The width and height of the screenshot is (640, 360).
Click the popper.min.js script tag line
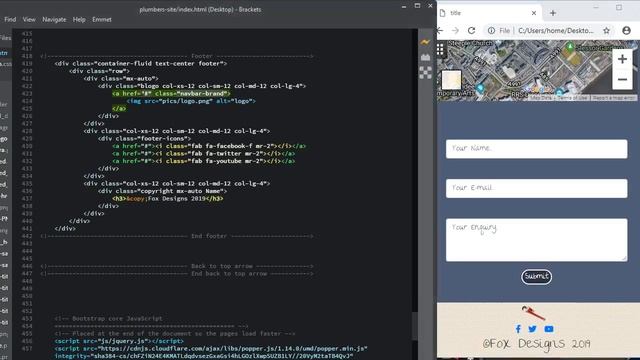[211, 349]
